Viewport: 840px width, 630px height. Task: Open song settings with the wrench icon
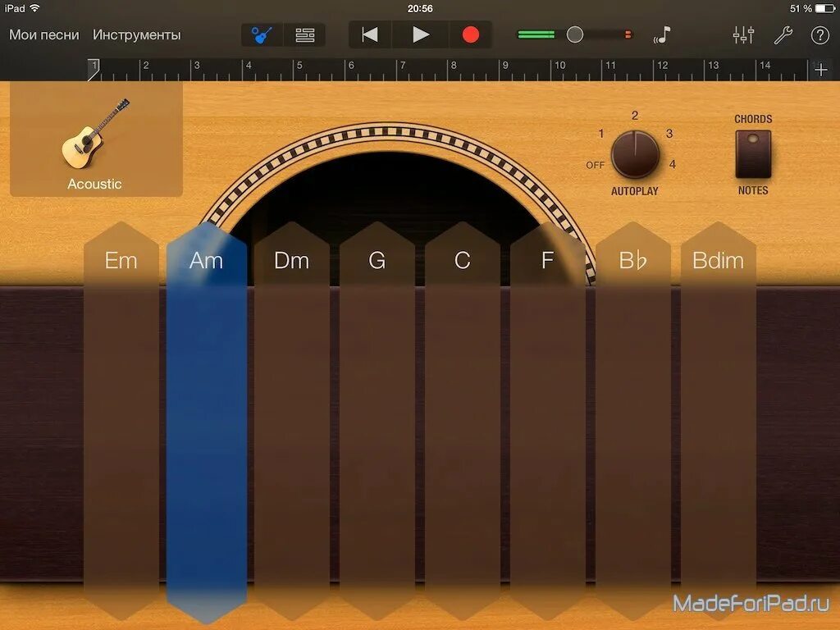(782, 35)
